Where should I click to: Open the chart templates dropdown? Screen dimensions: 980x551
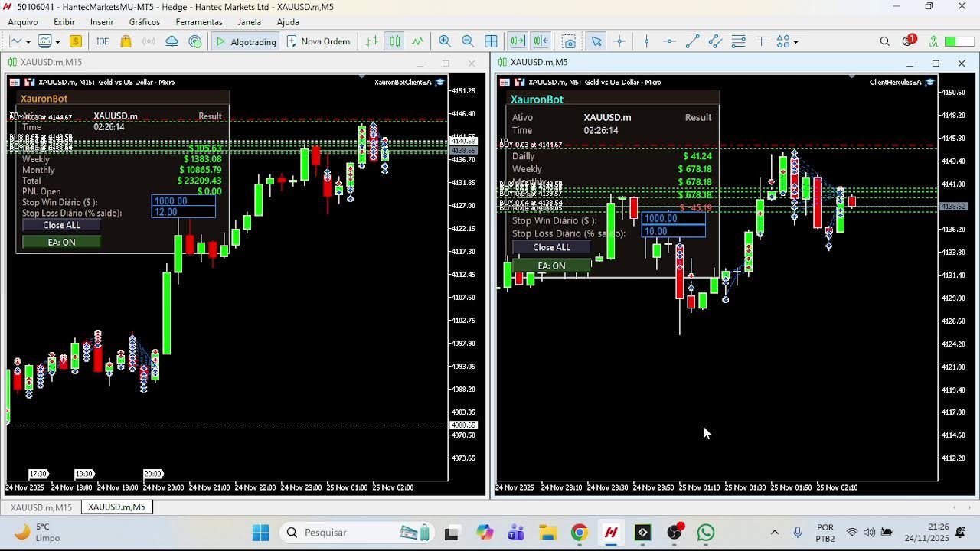49,41
